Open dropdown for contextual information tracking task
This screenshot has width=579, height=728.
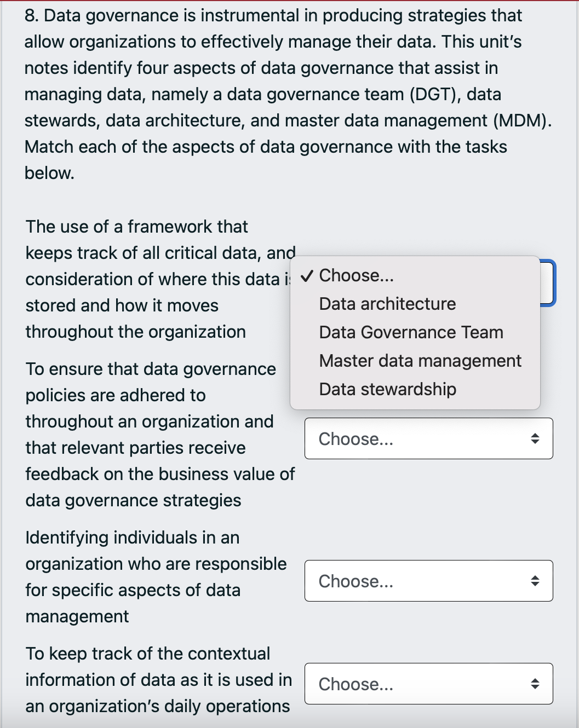click(428, 684)
